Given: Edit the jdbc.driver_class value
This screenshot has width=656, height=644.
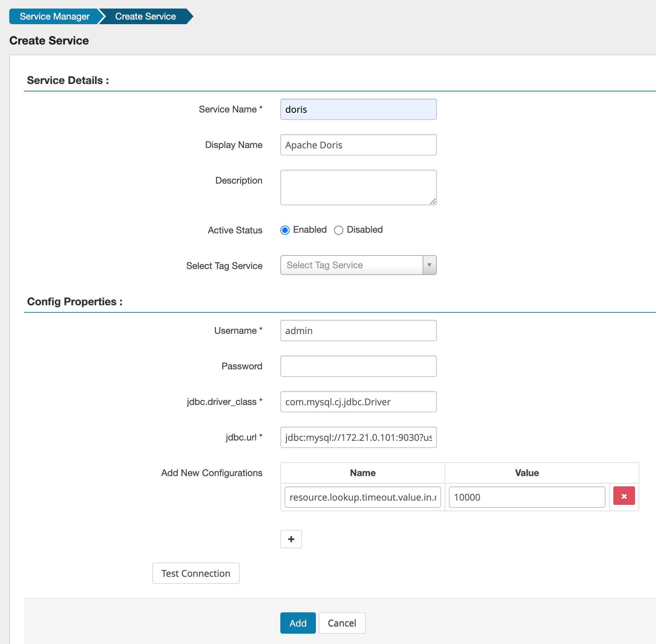Looking at the screenshot, I should pyautogui.click(x=358, y=402).
